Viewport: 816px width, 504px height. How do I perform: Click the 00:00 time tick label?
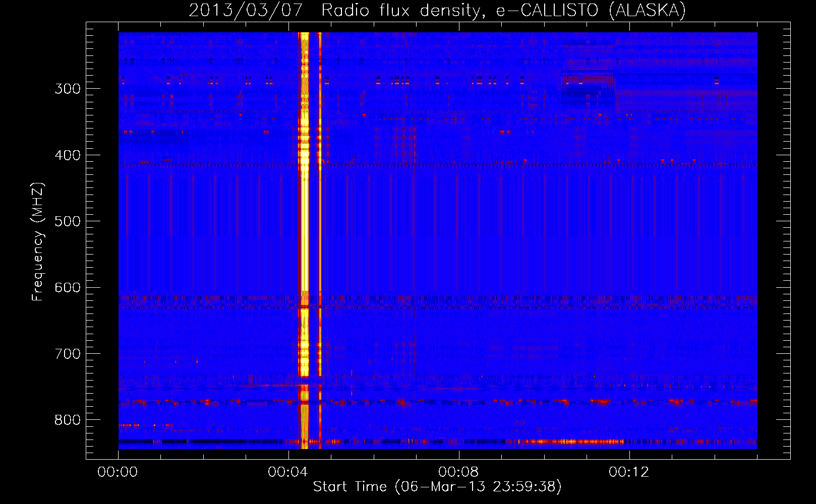coord(118,472)
